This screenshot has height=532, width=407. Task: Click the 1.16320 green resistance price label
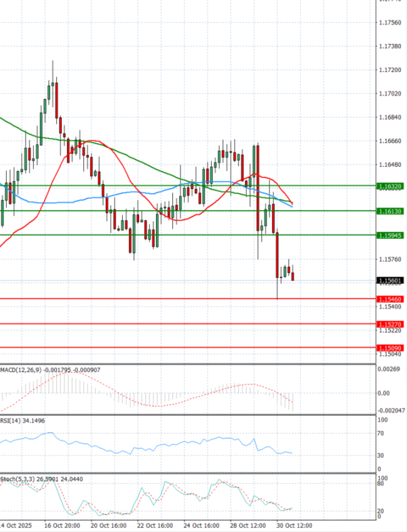coord(389,185)
